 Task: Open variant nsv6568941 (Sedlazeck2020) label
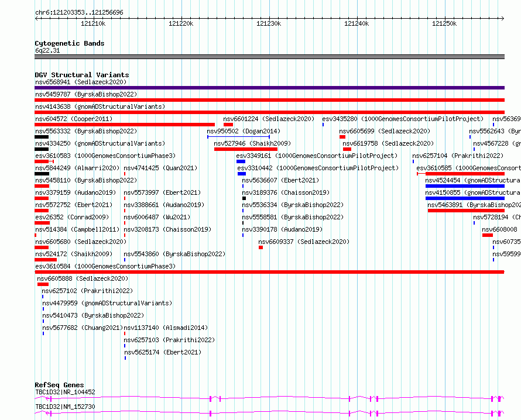(x=81, y=82)
